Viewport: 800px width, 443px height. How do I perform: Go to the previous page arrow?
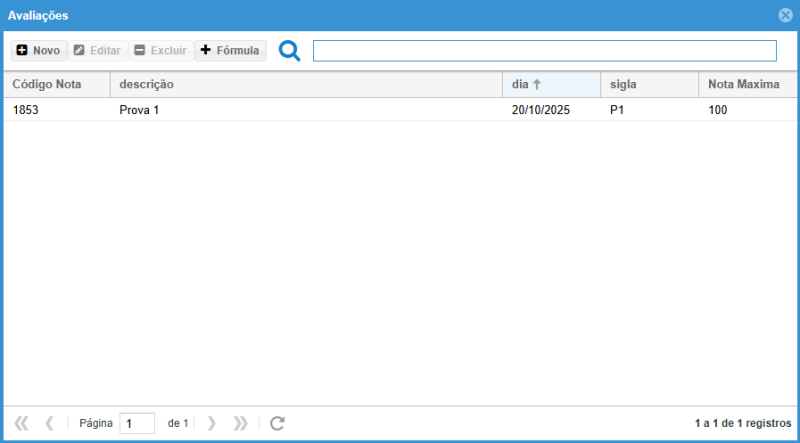(49, 423)
